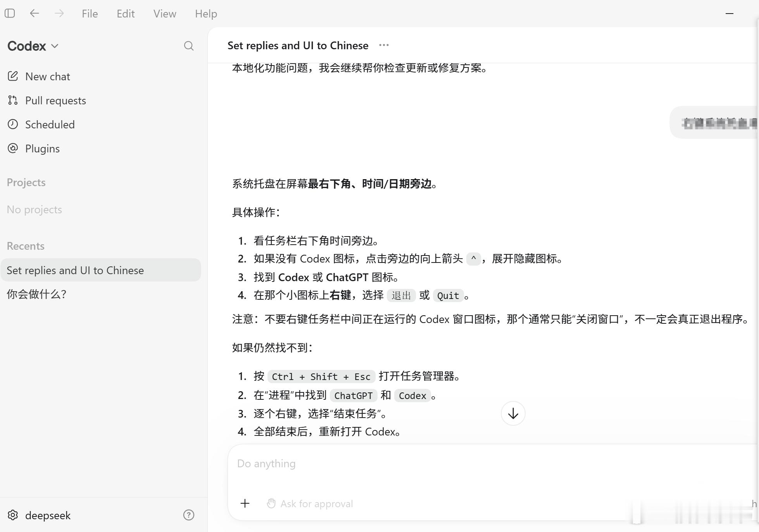Select the Projects section header
Viewport: 759px width, 532px height.
[26, 182]
